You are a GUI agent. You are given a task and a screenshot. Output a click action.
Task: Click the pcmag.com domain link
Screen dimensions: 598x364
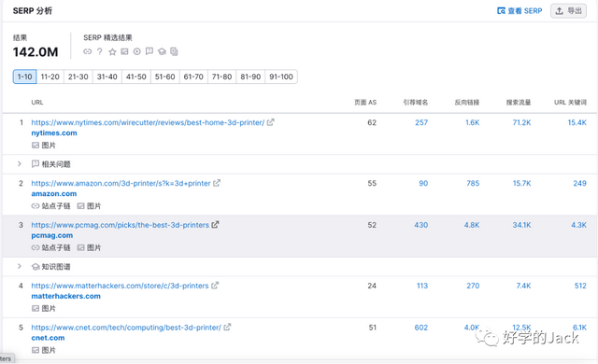click(52, 235)
